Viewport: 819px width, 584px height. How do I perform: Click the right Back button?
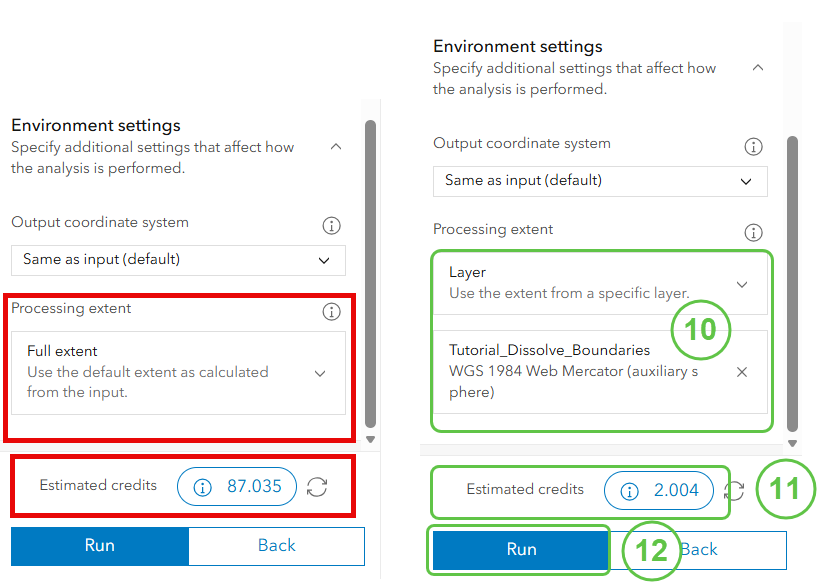(x=698, y=550)
